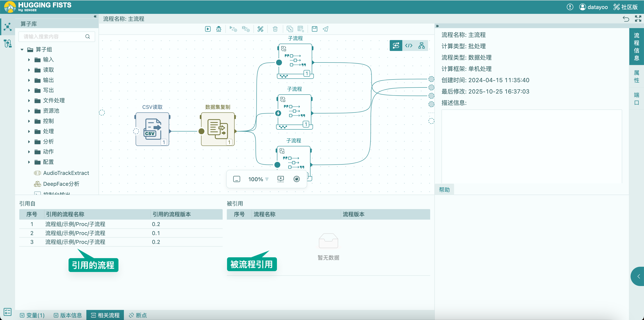The height and width of the screenshot is (320, 644).
Task: Click the save floppy disk icon
Action: tap(314, 29)
